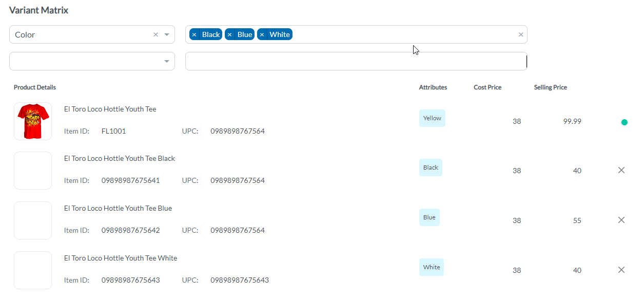Screen dimensions: 644x297
Task: Remove the Blue color chip
Action: [x=229, y=34]
